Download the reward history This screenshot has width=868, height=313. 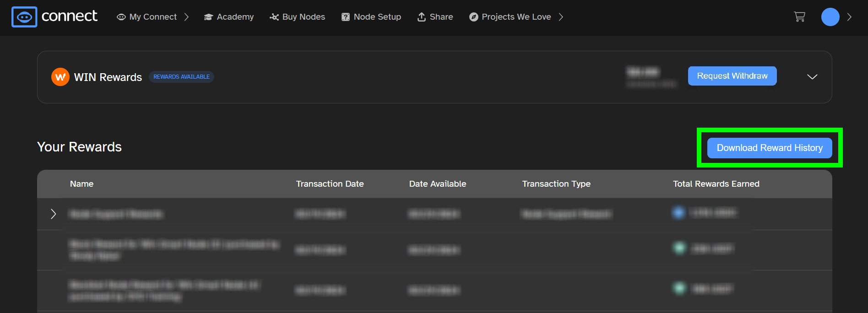(770, 148)
